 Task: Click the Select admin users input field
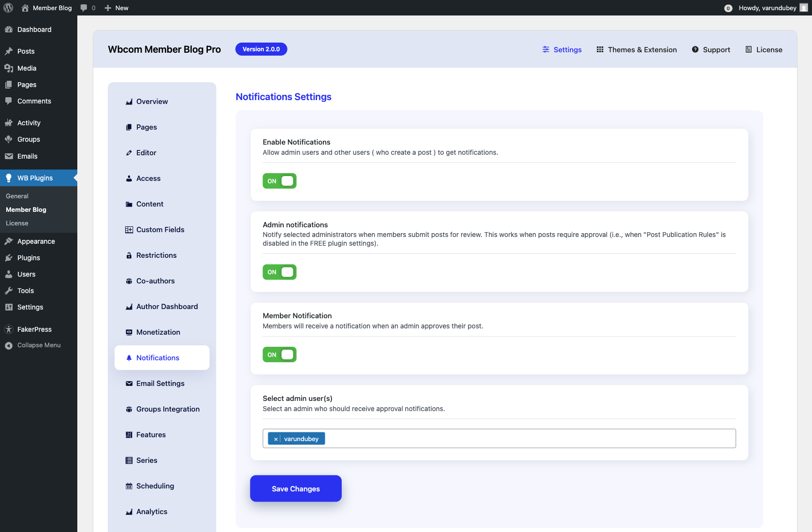click(x=499, y=439)
